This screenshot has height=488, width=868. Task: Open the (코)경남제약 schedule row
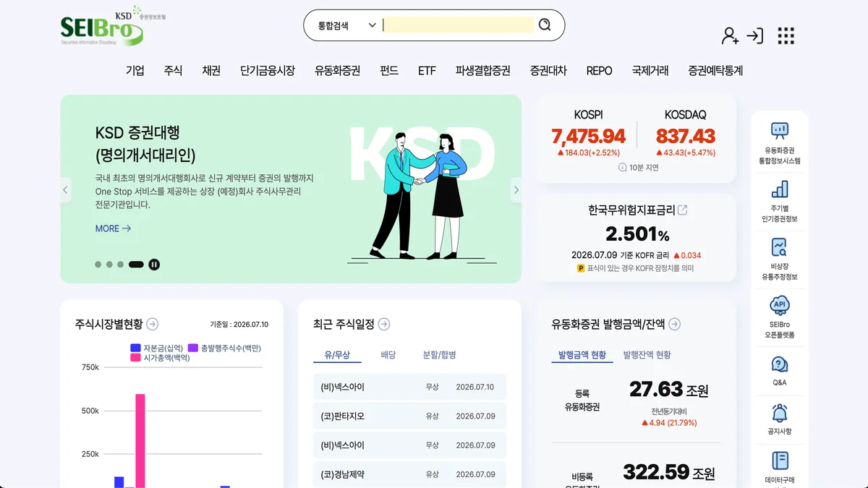(x=409, y=474)
